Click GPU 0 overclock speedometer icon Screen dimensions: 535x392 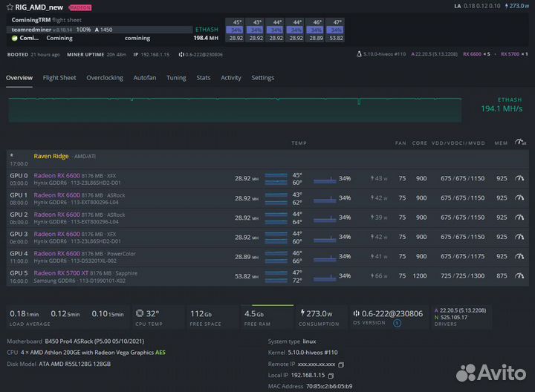(x=519, y=178)
